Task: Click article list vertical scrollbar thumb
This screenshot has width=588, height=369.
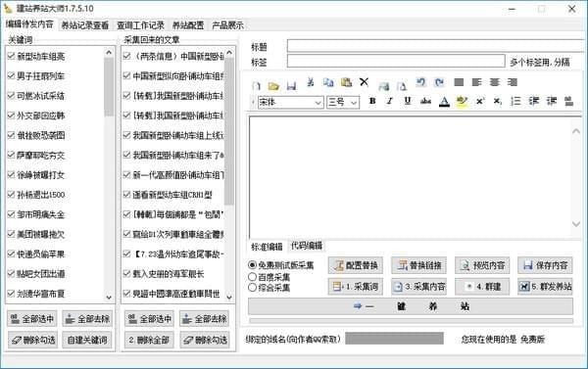Action: click(229, 131)
